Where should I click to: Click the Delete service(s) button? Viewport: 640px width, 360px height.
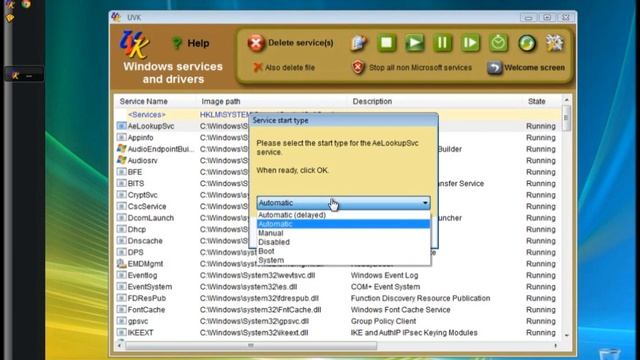tap(291, 43)
